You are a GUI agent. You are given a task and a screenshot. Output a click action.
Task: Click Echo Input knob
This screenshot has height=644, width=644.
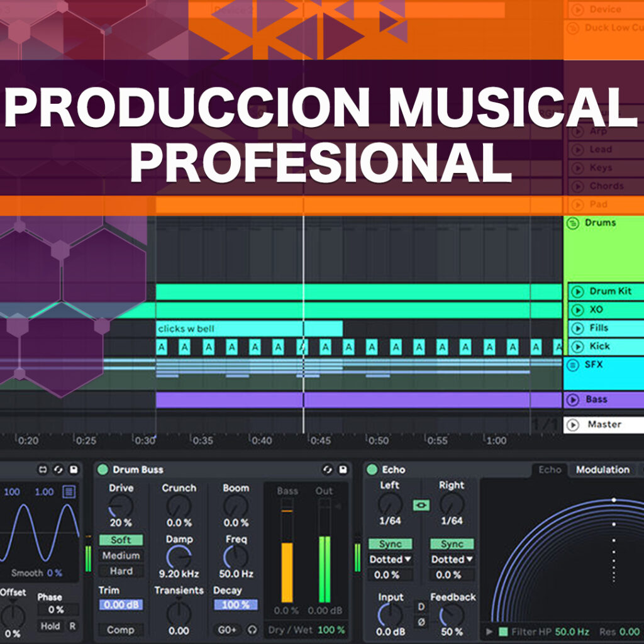[x=390, y=615]
